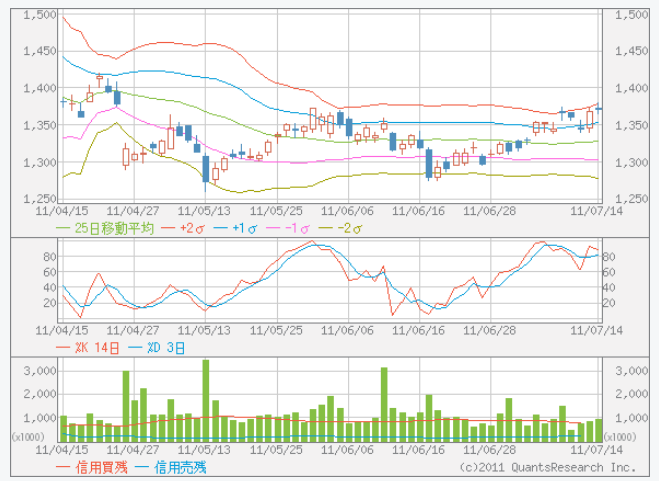The image size is (659, 481).
Task: Click 11/06/16 date under the price chart
Action: click(419, 211)
